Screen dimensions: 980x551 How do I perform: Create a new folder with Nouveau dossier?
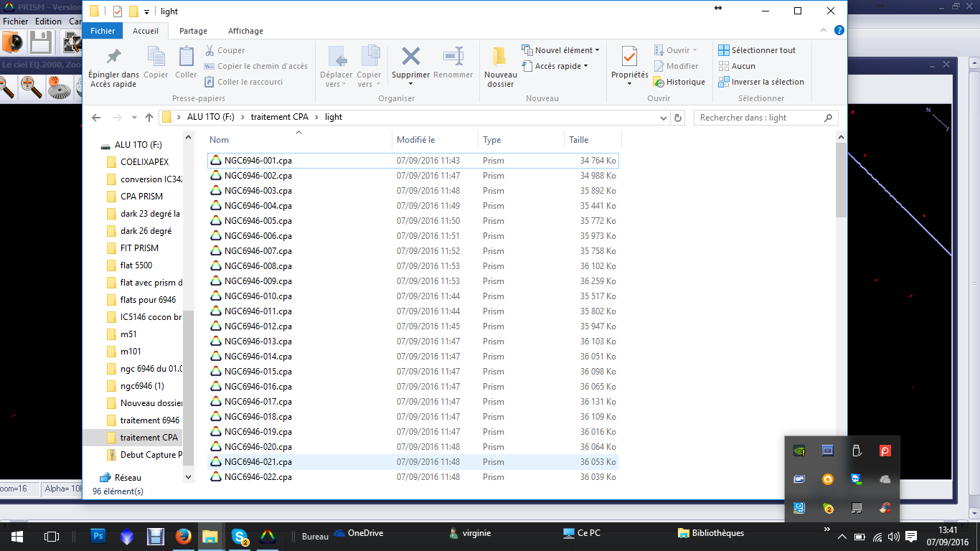[x=500, y=57]
